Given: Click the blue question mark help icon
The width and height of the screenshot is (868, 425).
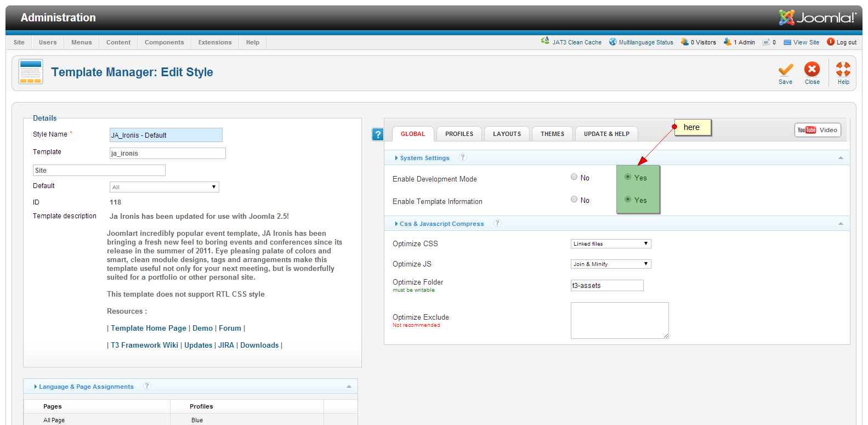Looking at the screenshot, I should 378,134.
